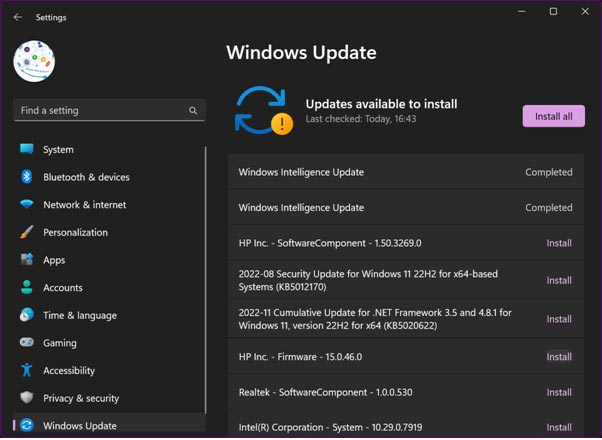
Task: Maximize the Settings window
Action: click(553, 12)
